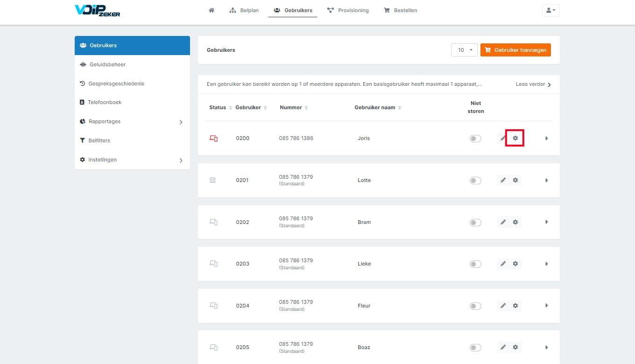Open the Gebruikers top navigation tab

[x=293, y=10]
